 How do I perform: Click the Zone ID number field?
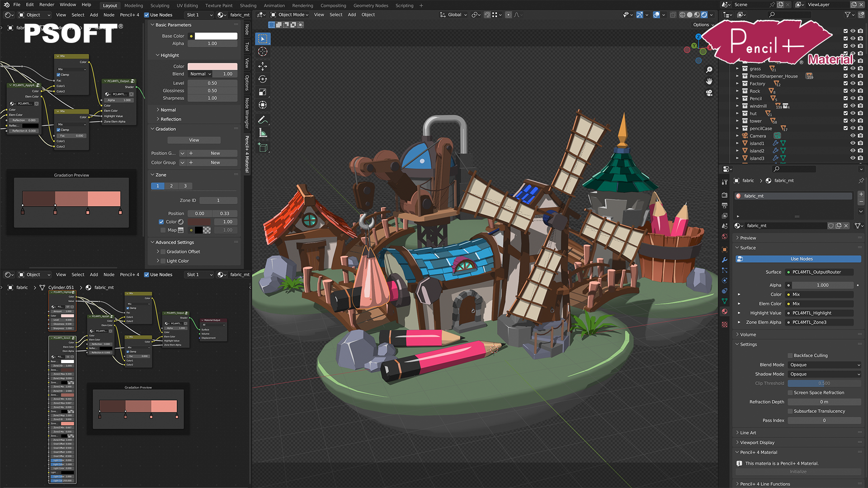[x=218, y=201]
